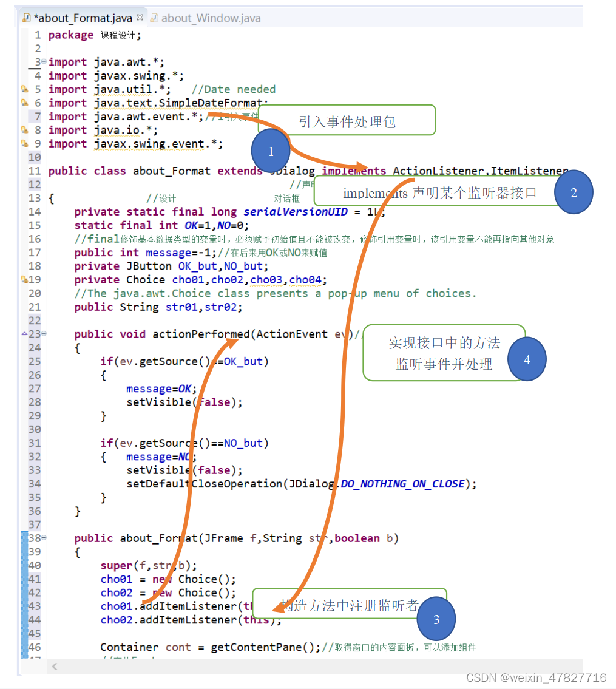The height and width of the screenshot is (689, 616).
Task: Click the warning icon beside line 9
Action: click(24, 143)
